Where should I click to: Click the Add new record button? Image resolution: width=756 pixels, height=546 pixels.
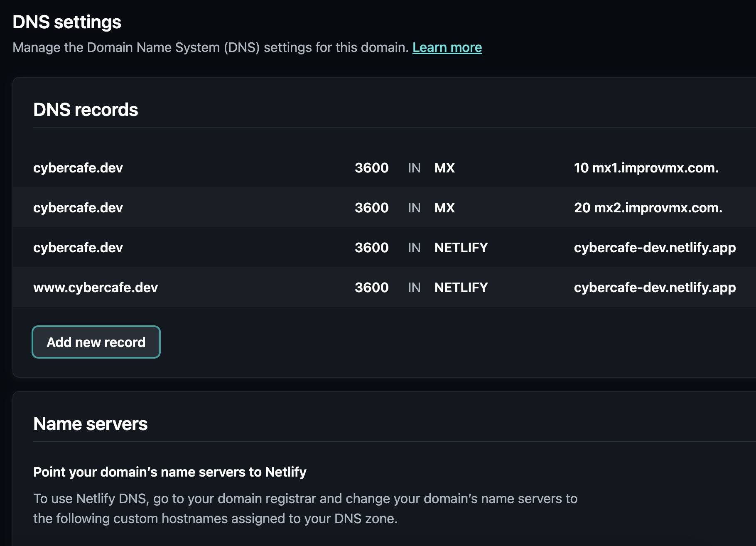96,342
